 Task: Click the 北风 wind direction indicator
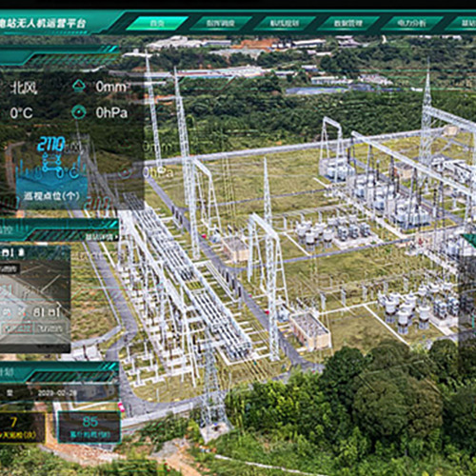pos(24,88)
